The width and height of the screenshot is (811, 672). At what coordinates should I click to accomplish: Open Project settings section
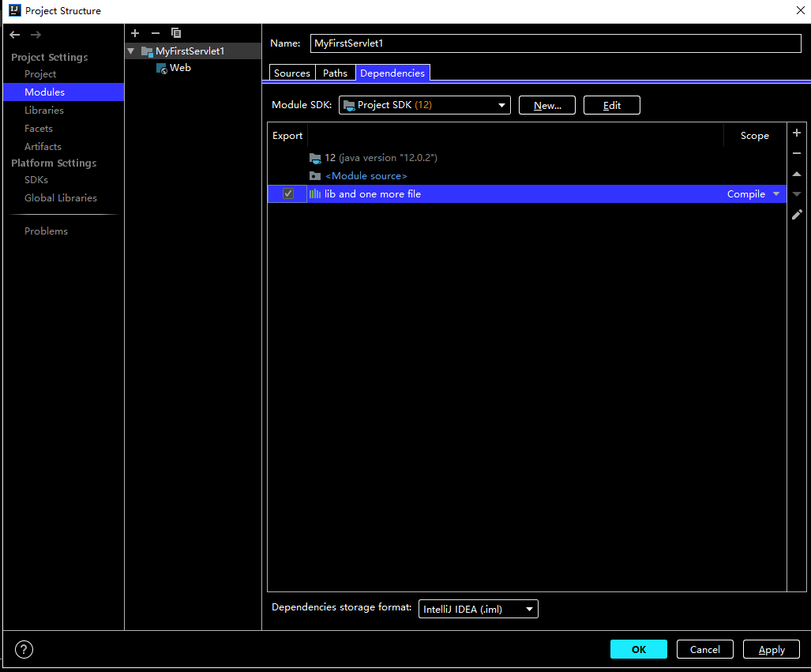pos(40,74)
